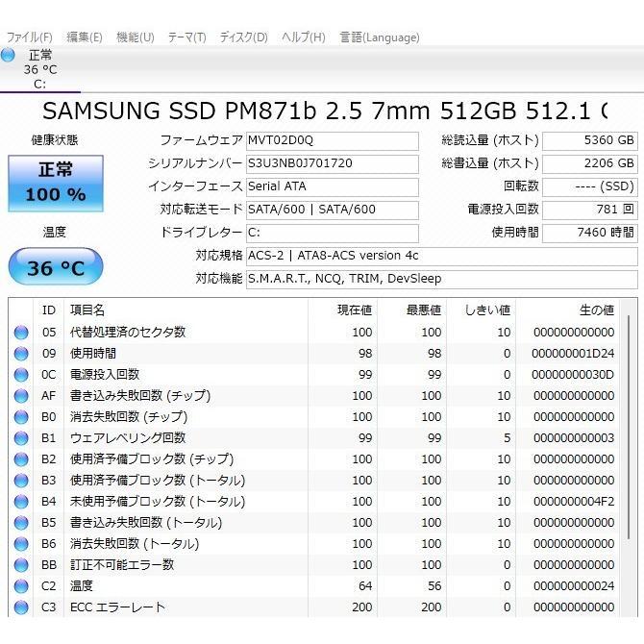
Task: Click the power on hours value 7460 時間
Action: point(590,233)
